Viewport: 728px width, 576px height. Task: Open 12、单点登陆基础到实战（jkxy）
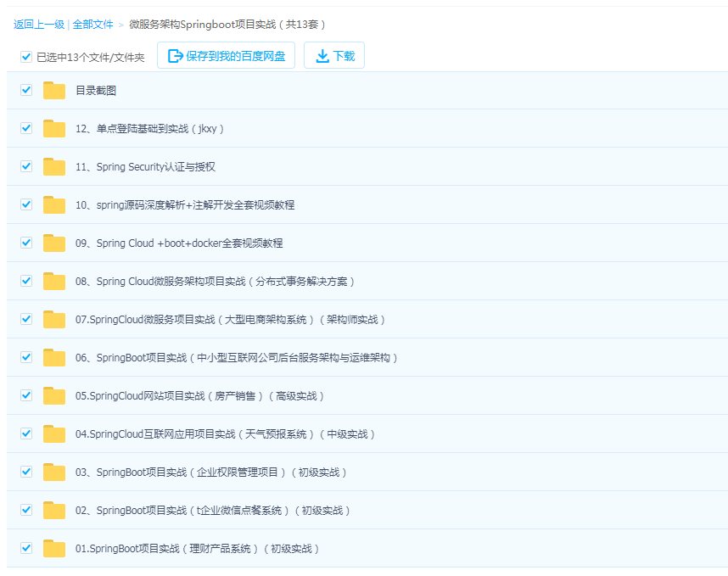(150, 129)
